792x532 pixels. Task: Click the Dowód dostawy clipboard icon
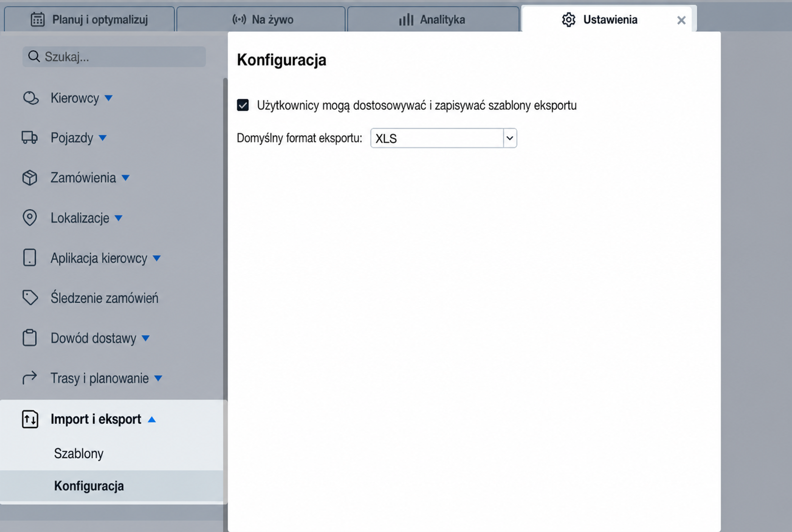(x=29, y=338)
